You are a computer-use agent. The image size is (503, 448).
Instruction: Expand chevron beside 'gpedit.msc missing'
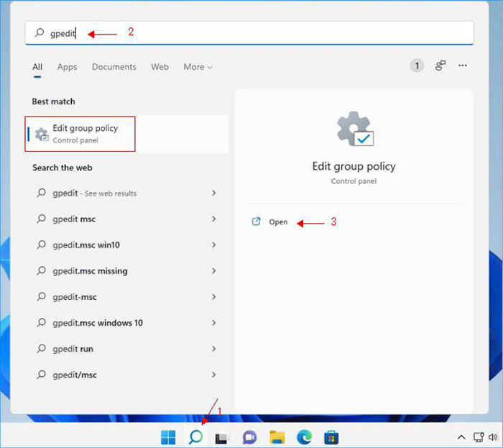[x=213, y=271]
